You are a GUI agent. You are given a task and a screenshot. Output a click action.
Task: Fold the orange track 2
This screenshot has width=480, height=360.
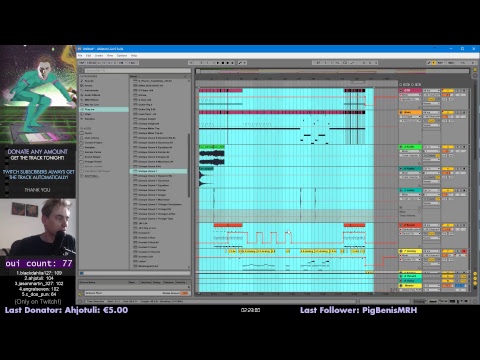(401, 113)
